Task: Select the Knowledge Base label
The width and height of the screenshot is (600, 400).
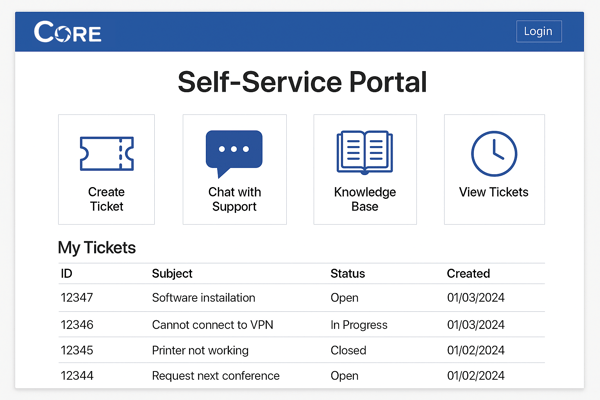Action: pos(365,199)
